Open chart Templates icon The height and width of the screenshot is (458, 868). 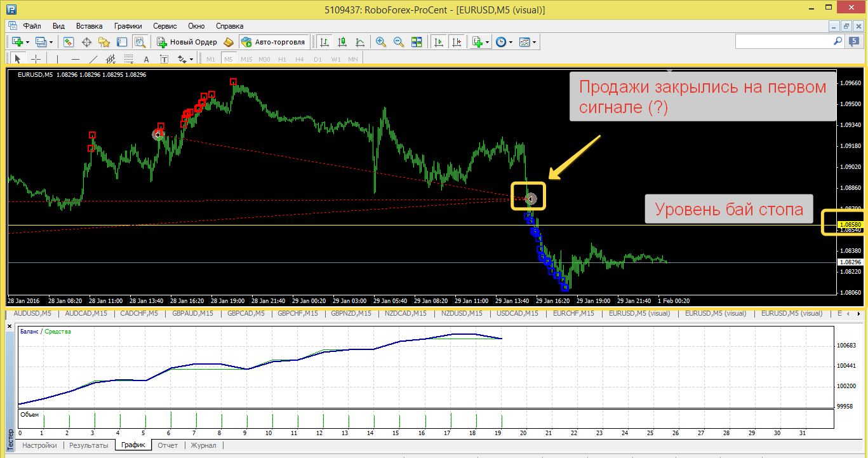[524, 42]
